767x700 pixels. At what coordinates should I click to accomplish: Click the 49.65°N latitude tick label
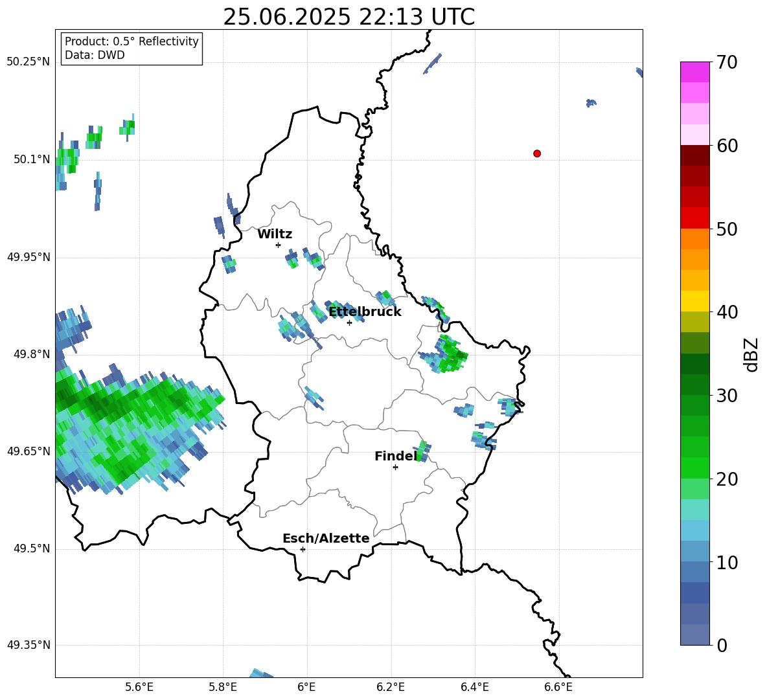29,451
